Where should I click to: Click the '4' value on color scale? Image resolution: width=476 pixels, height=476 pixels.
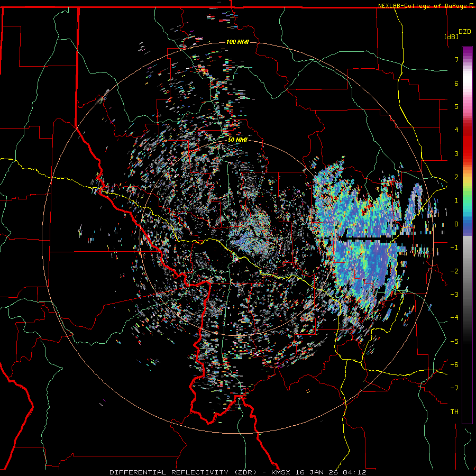(456, 130)
